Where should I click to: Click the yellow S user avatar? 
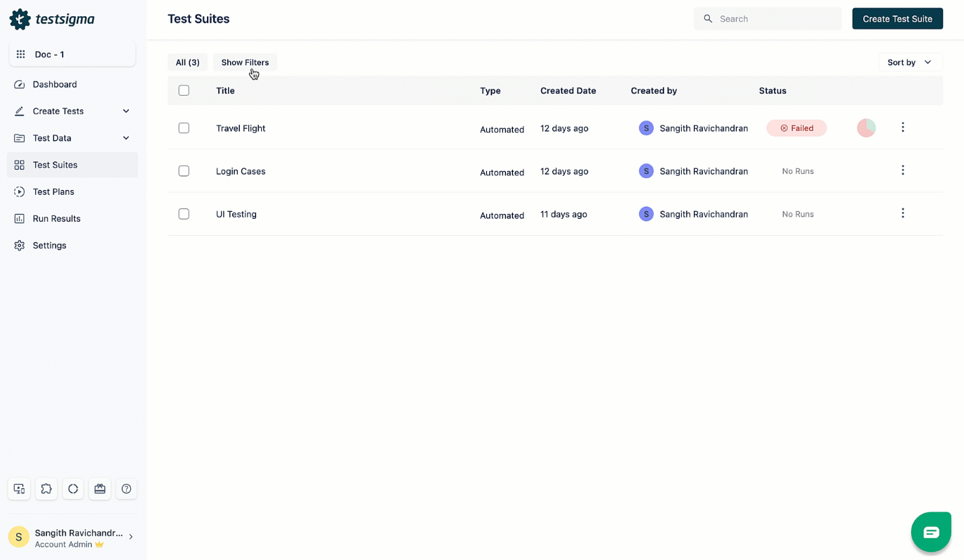pos(19,537)
